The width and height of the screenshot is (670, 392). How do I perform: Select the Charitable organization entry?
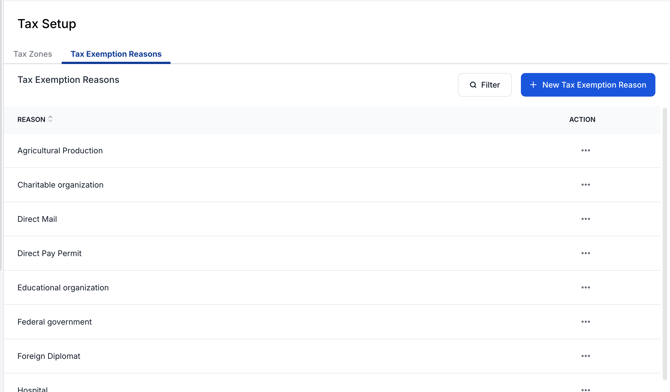click(60, 185)
